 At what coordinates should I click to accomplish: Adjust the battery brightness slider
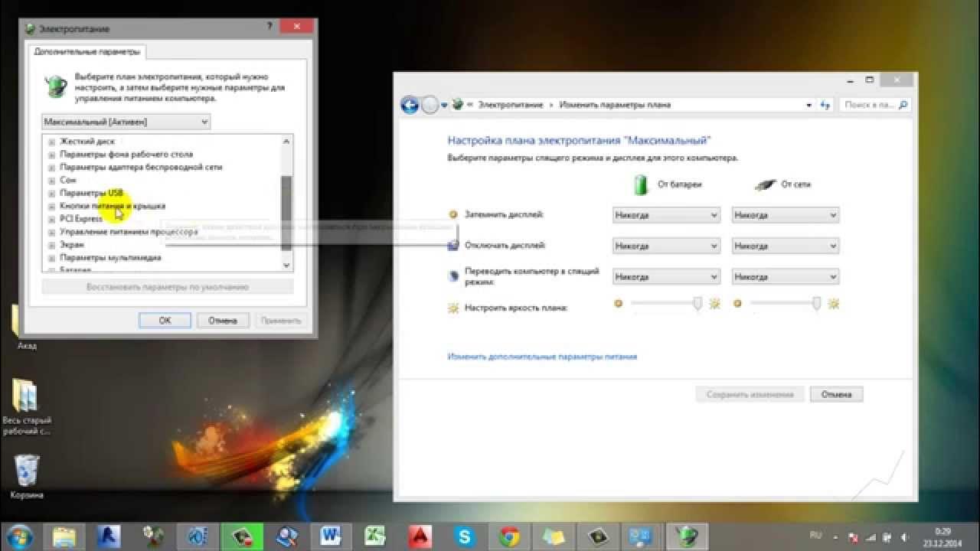(697, 304)
